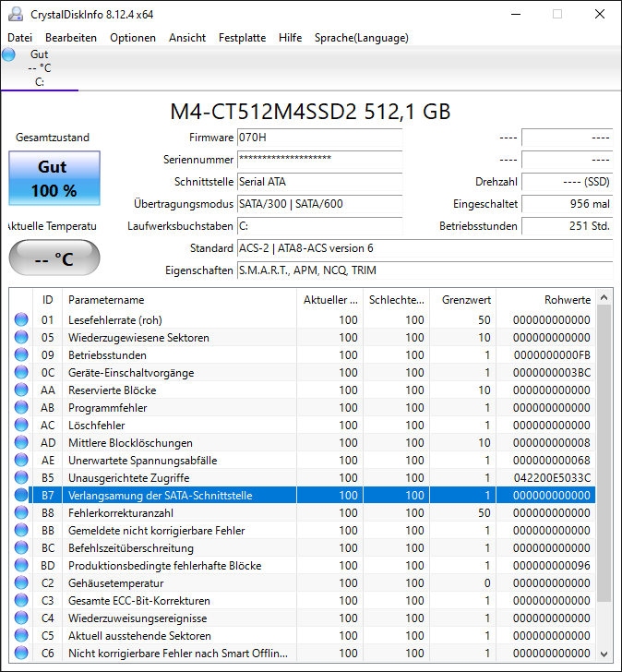The width and height of the screenshot is (622, 672).
Task: Click drive title M4-CT512M4SSD2 512,1 GB
Action: [x=310, y=112]
